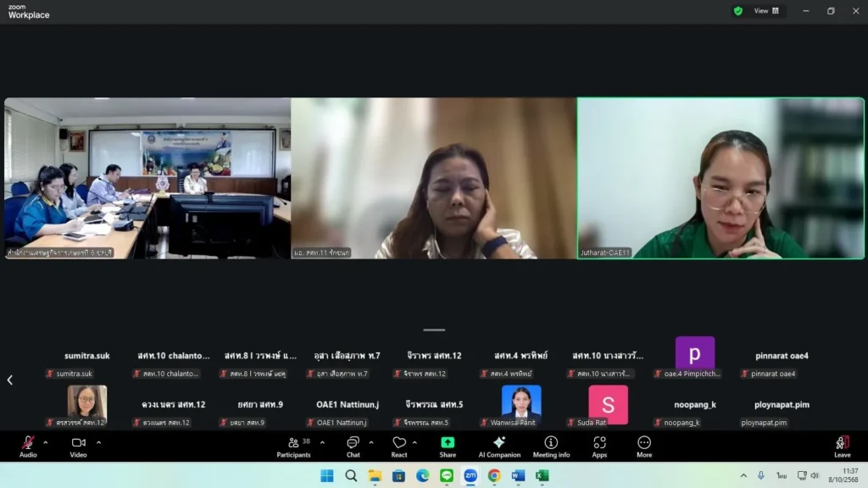Screen dimensions: 868x488
Task: Open AI Companion
Action: (x=499, y=446)
